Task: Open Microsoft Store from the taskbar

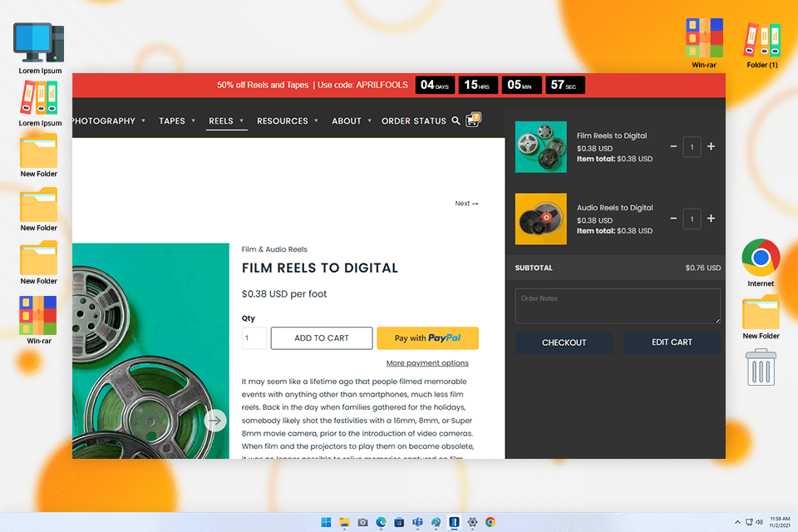Action: 400,522
